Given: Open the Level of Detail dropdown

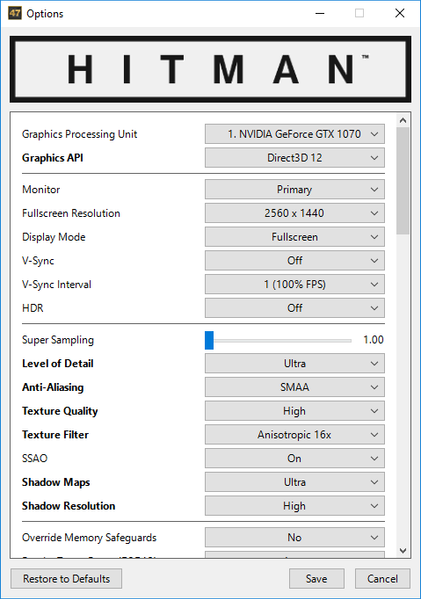Looking at the screenshot, I should pos(295,363).
